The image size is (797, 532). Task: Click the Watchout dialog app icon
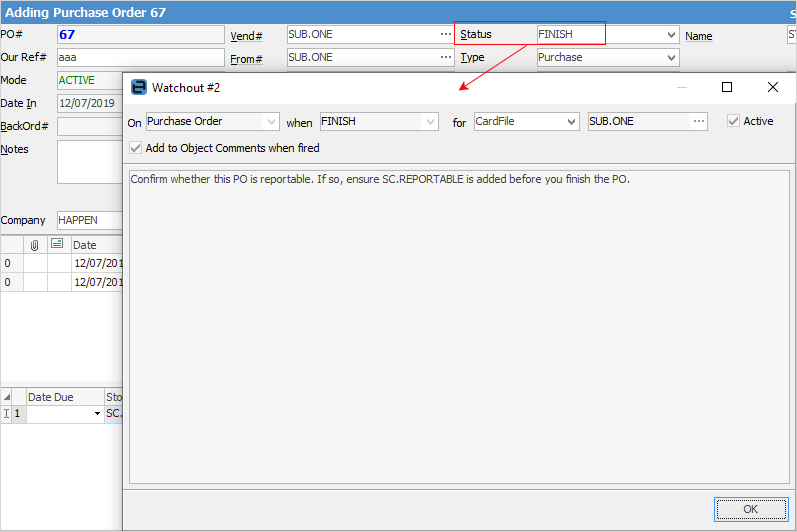[x=139, y=87]
